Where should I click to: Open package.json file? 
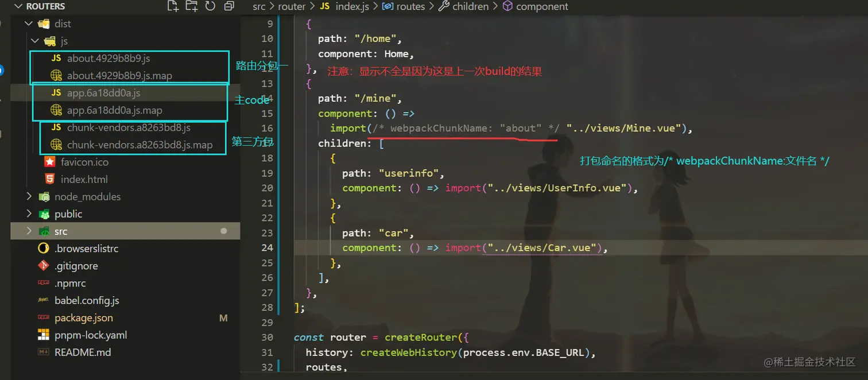tap(84, 317)
